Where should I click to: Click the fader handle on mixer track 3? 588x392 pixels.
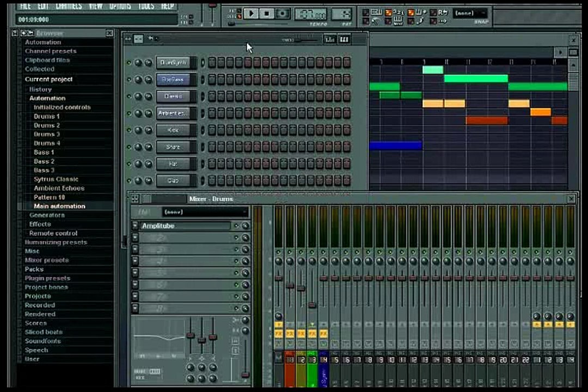point(312,305)
